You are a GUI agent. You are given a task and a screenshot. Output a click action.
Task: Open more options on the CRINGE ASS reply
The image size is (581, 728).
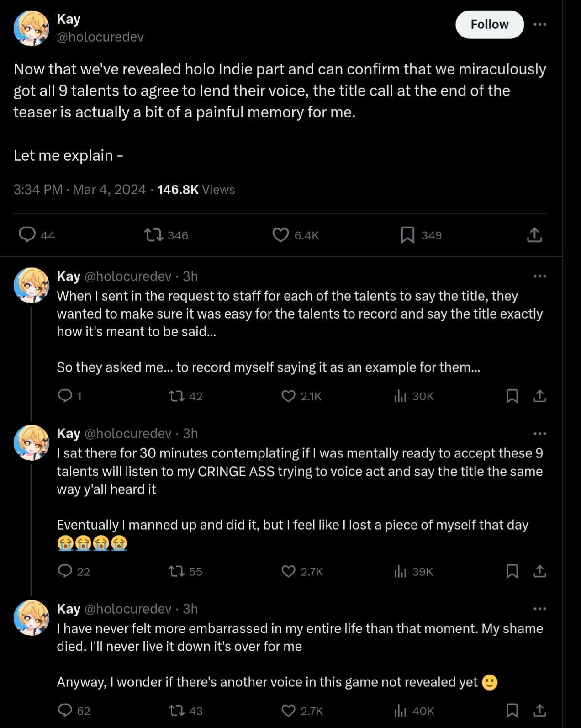tap(539, 433)
